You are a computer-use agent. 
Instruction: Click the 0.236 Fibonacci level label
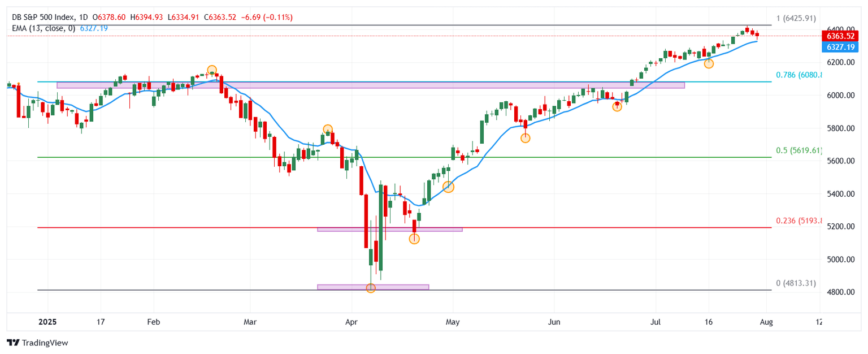point(798,221)
